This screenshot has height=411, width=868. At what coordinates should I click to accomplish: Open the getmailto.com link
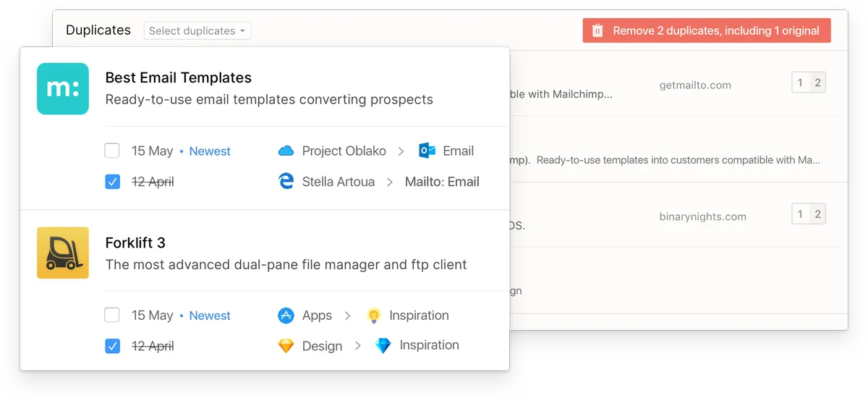tap(695, 85)
